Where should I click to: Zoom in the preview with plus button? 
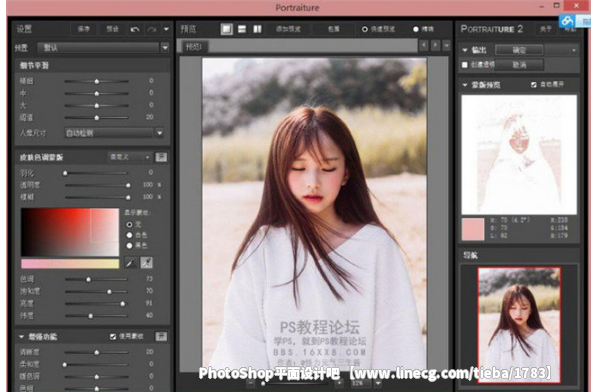click(x=339, y=383)
